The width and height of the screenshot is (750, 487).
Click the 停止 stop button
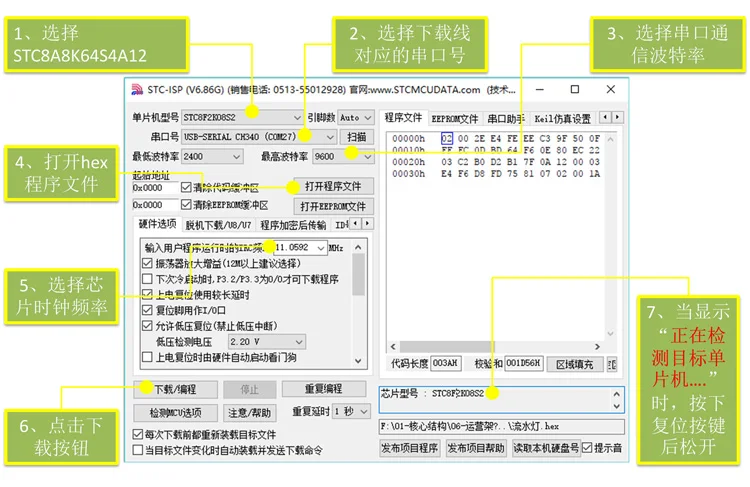[250, 389]
